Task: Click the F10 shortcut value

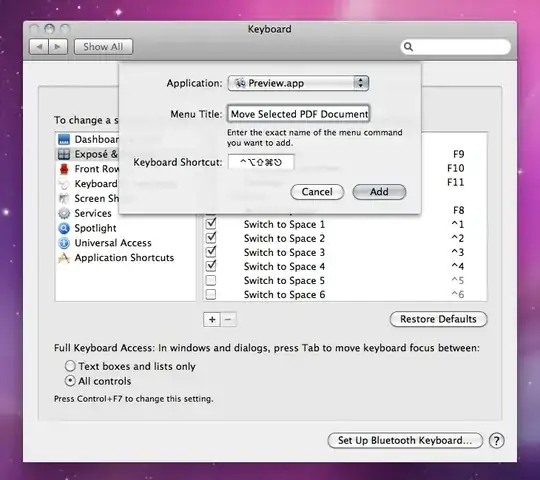Action: point(456,168)
